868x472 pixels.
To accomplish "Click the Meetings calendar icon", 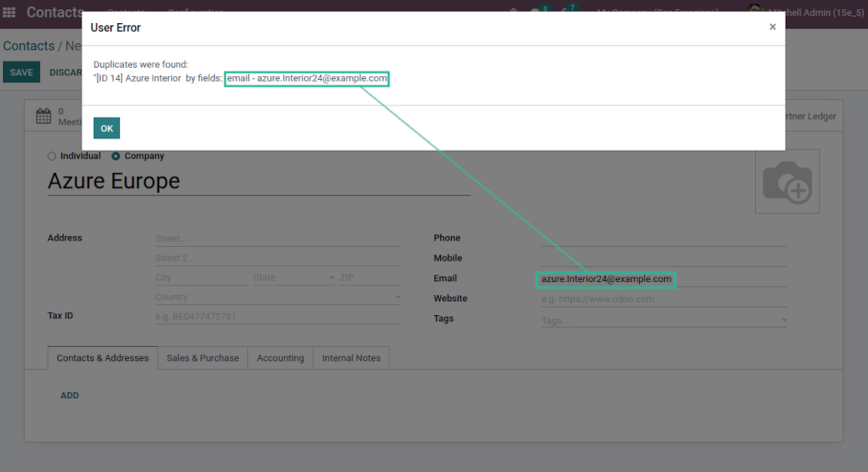I will pos(43,116).
